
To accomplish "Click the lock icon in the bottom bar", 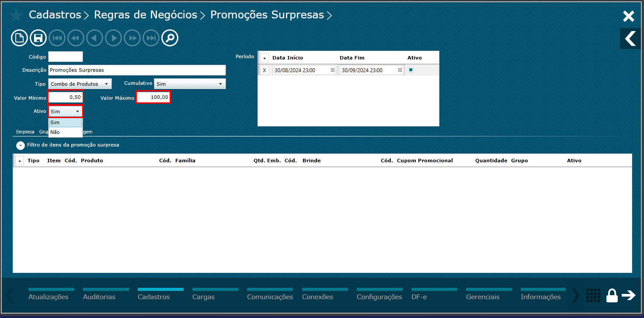I will (612, 295).
